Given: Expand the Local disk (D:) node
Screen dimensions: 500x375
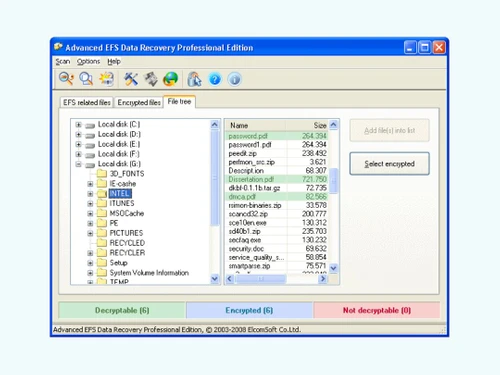Looking at the screenshot, I should (x=78, y=134).
